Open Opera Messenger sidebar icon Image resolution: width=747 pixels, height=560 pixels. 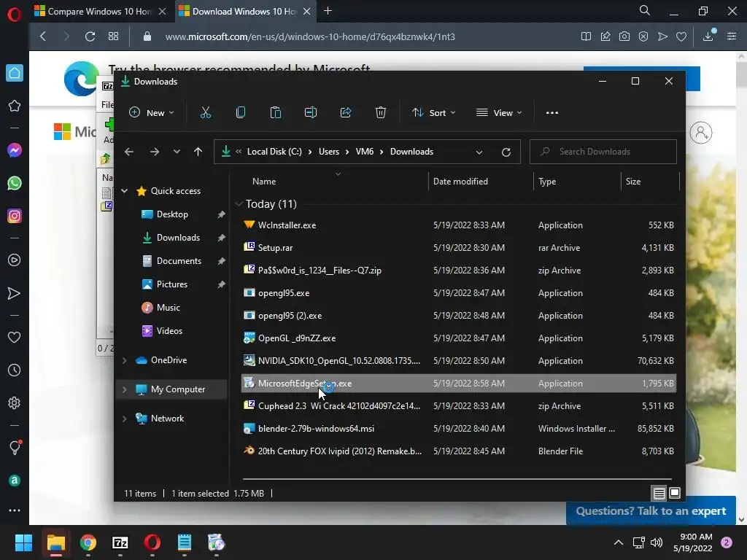tap(15, 150)
